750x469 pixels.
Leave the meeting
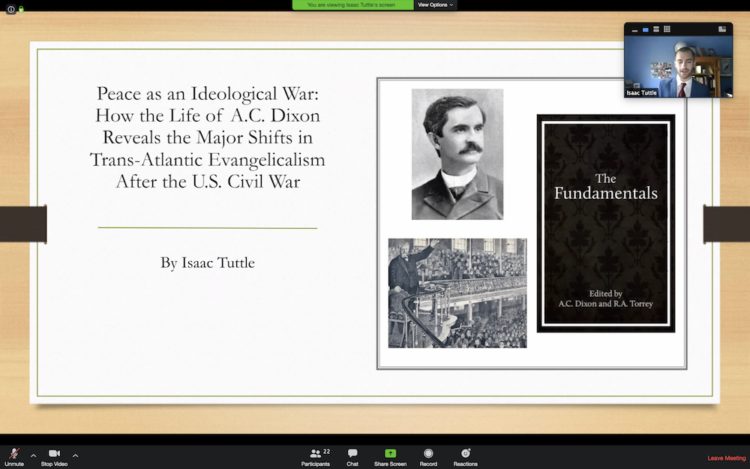(x=727, y=458)
